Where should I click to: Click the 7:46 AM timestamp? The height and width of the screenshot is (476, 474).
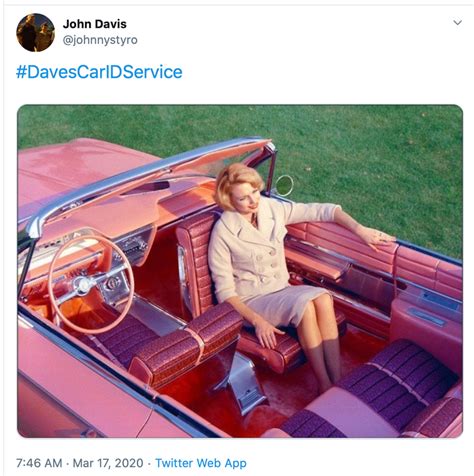[39, 463]
